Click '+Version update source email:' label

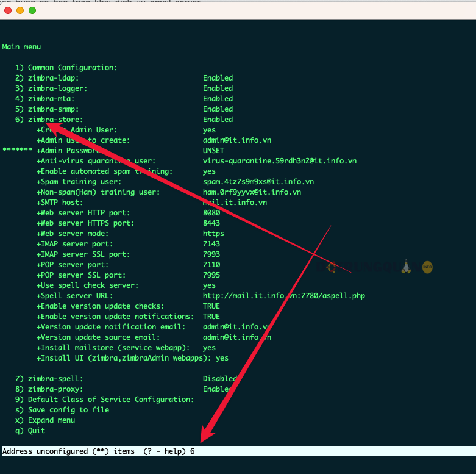click(98, 337)
